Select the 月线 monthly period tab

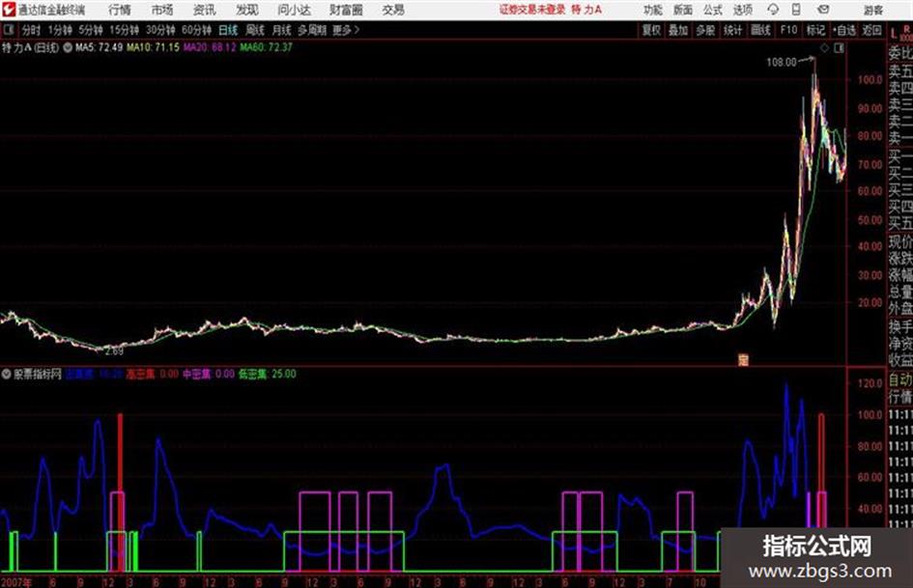pyautogui.click(x=282, y=30)
